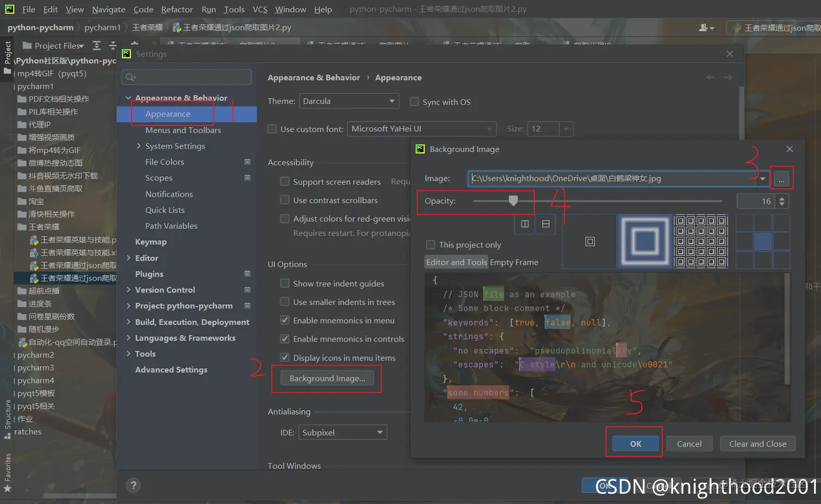Click the Clear and Close button
The image size is (821, 504).
[x=757, y=444]
